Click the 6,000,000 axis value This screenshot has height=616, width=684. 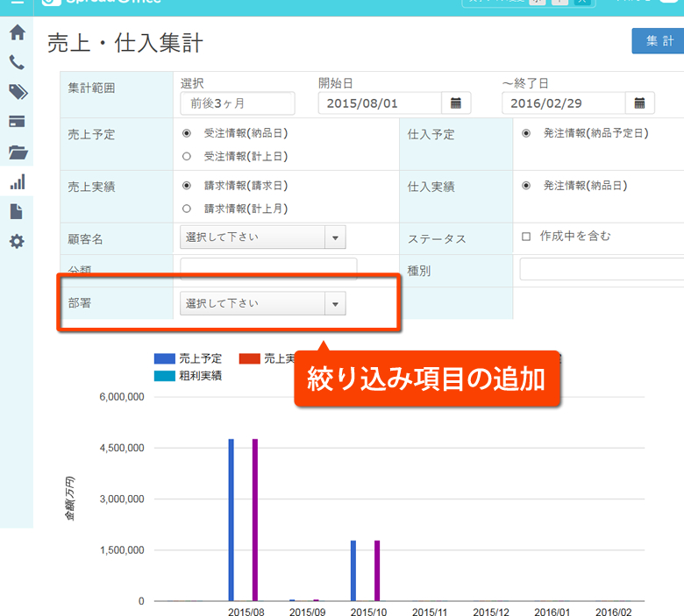pos(122,397)
